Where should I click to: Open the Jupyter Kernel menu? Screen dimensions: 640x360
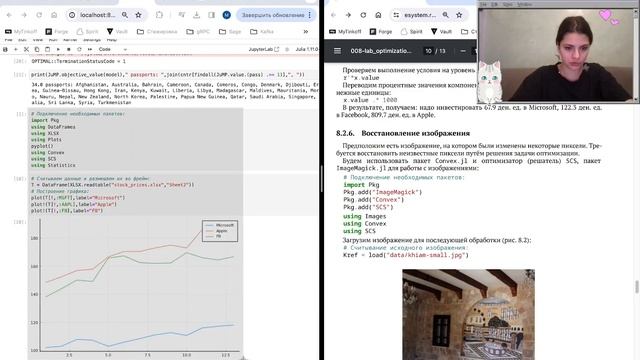coord(70,40)
